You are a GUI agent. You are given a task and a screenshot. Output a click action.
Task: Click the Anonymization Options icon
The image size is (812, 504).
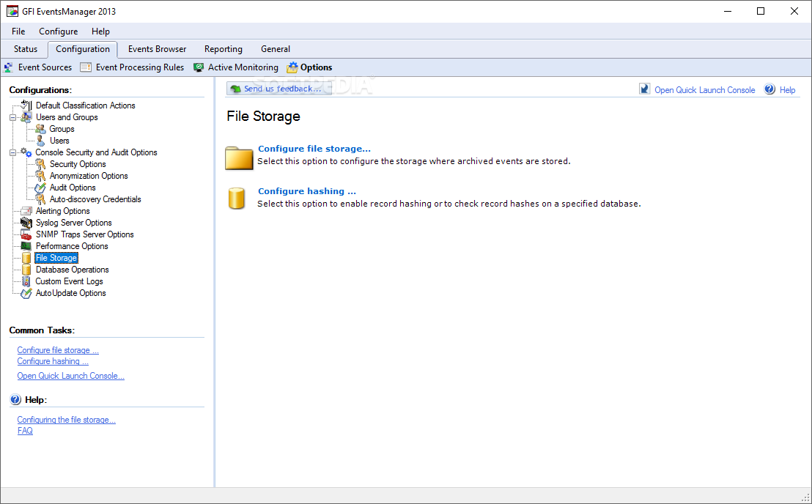(40, 176)
